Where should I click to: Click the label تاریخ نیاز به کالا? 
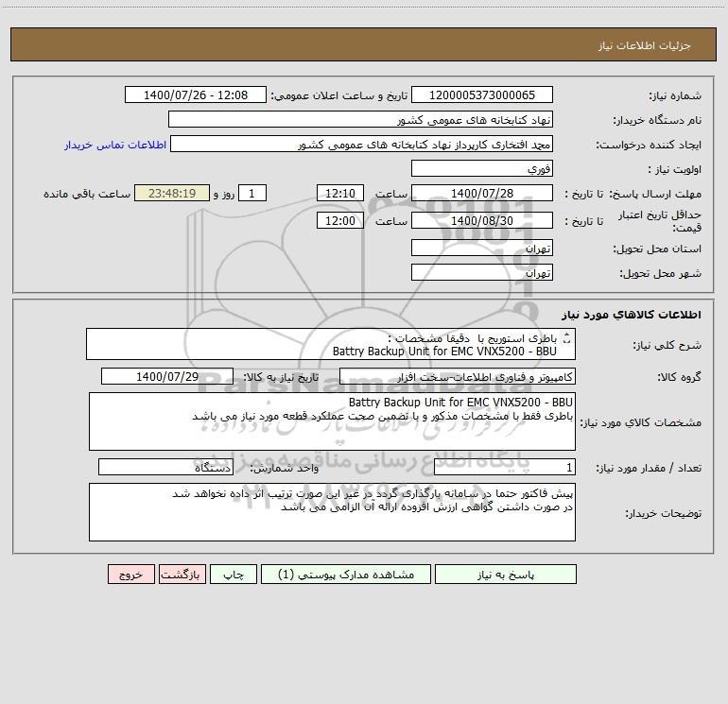pyautogui.click(x=281, y=377)
